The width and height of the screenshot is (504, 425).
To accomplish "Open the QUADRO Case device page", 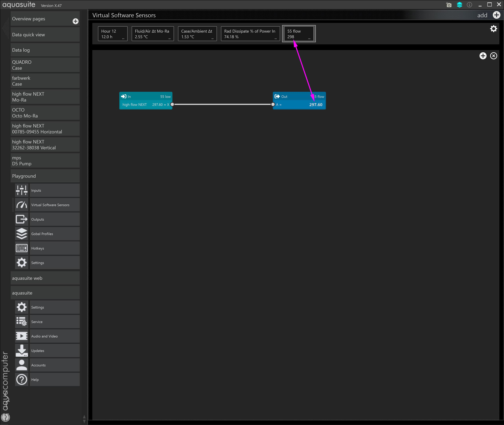I will pyautogui.click(x=45, y=65).
